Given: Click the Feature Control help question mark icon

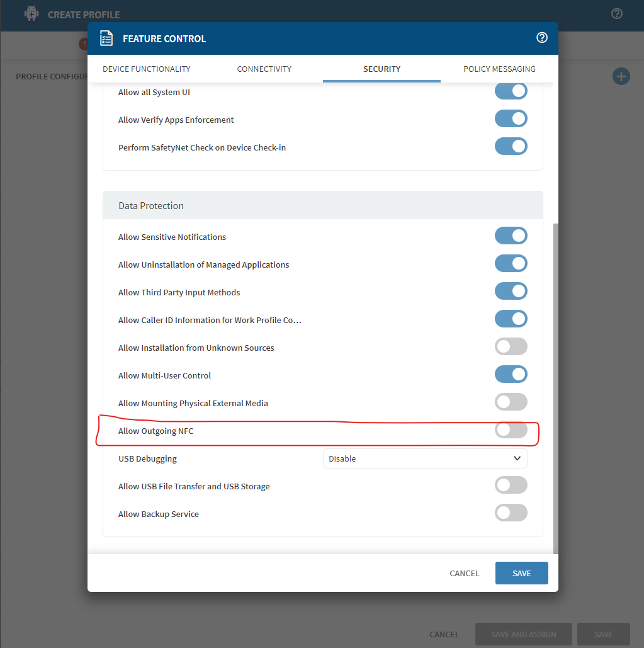Looking at the screenshot, I should pos(541,38).
